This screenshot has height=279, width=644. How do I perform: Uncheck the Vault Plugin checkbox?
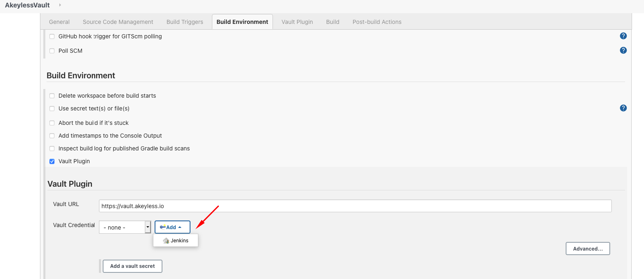click(x=52, y=161)
